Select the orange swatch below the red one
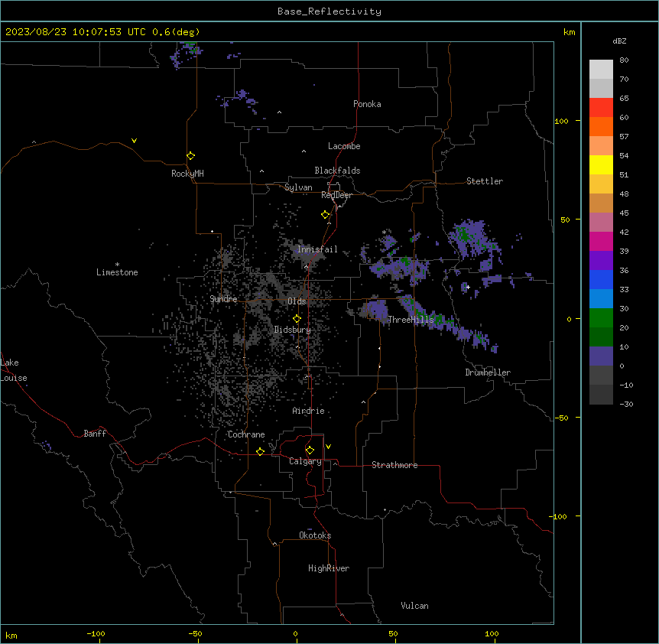This screenshot has width=659, height=644. (601, 126)
